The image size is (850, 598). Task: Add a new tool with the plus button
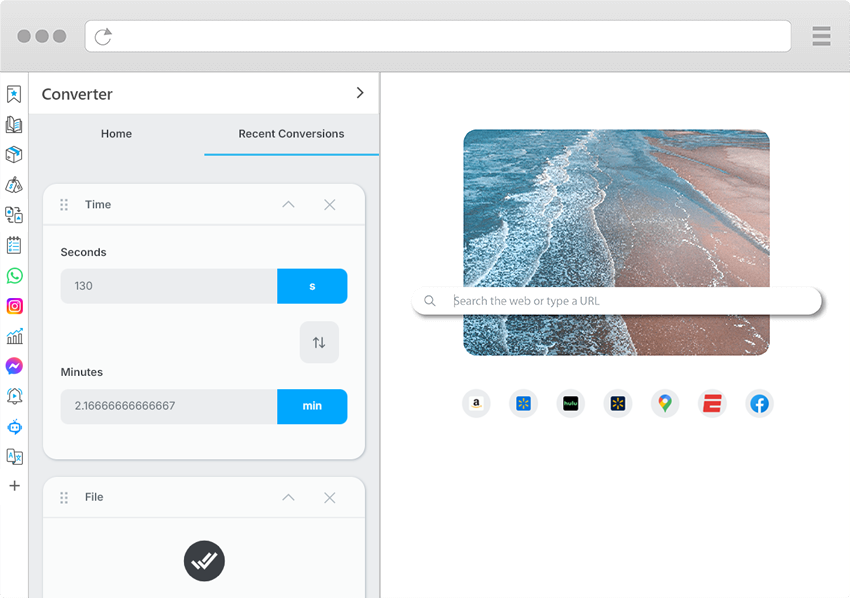(15, 486)
